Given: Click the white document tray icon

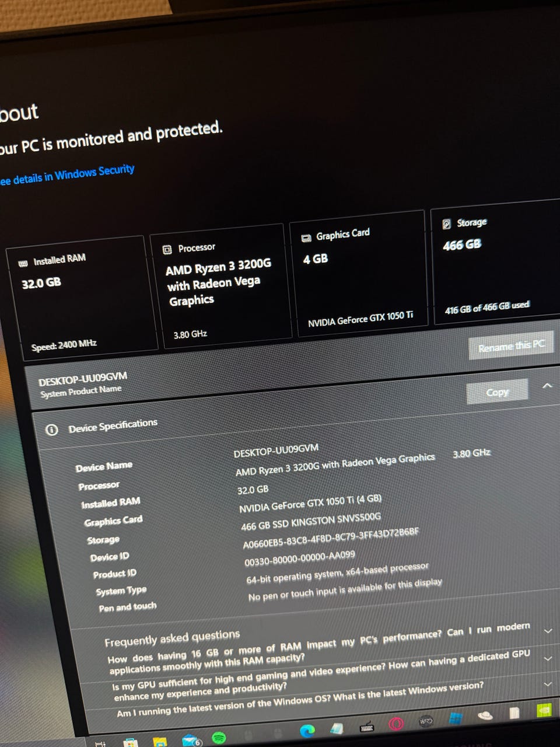Looking at the screenshot, I should click(x=514, y=713).
